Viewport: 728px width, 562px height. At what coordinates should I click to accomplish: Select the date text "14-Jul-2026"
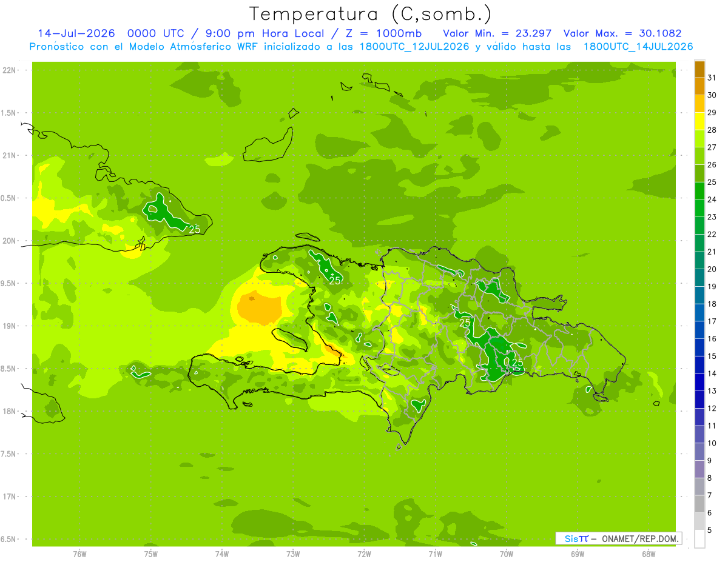(x=76, y=33)
